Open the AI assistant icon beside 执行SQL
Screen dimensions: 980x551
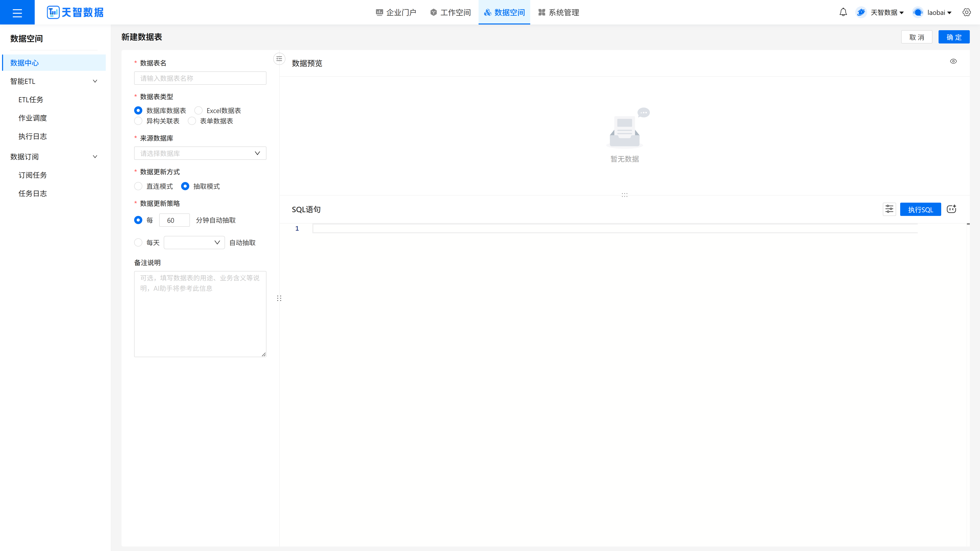click(951, 209)
